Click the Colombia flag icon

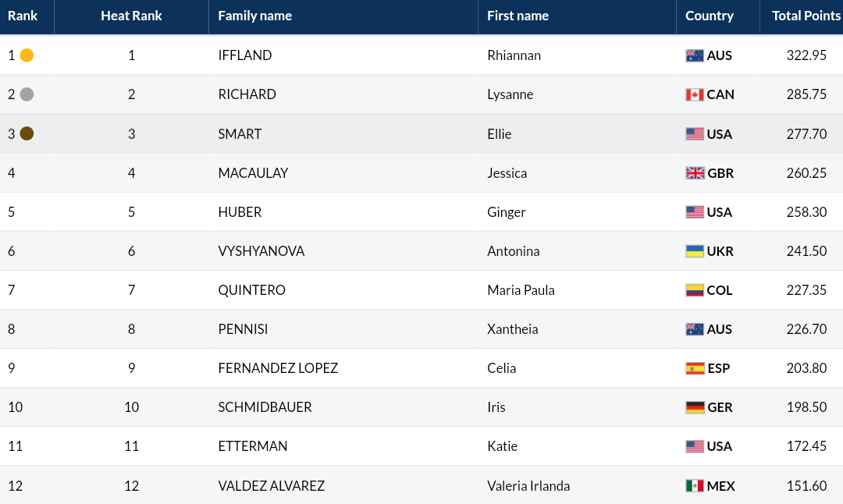(x=695, y=290)
